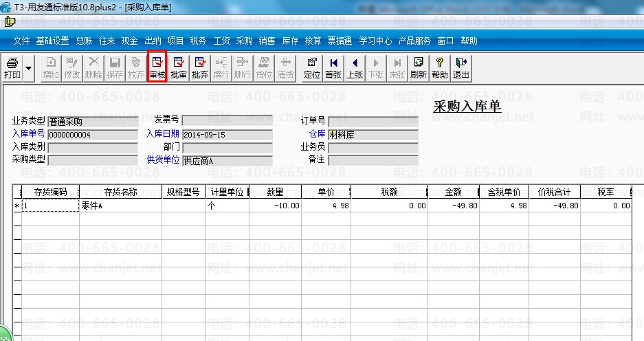
Task: Click the 刷新 refresh icon
Action: 419,68
